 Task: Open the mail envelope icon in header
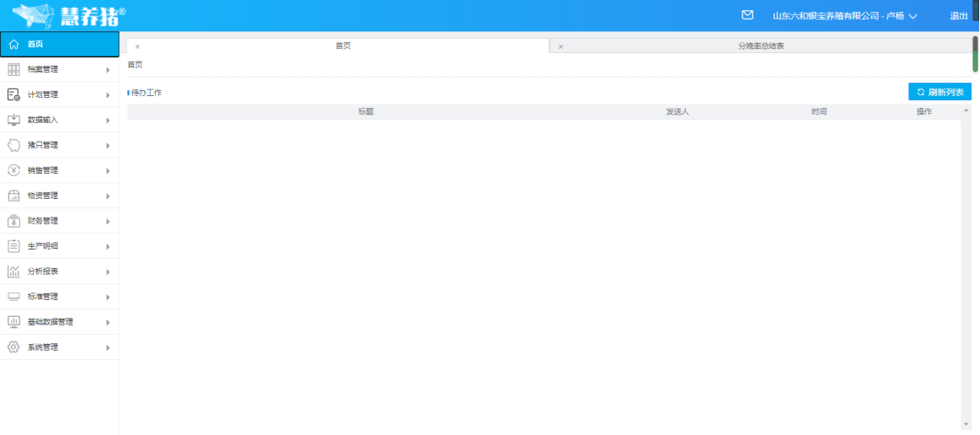point(747,15)
